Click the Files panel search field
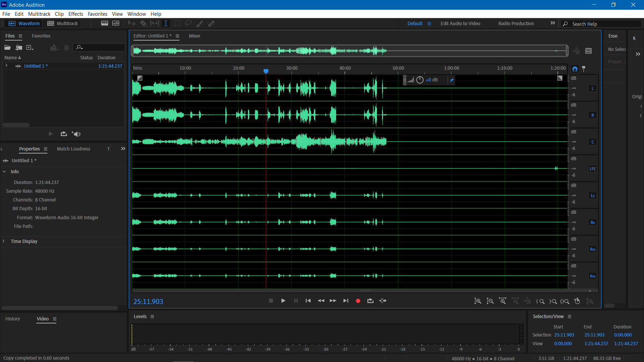644x362 pixels. point(99,48)
